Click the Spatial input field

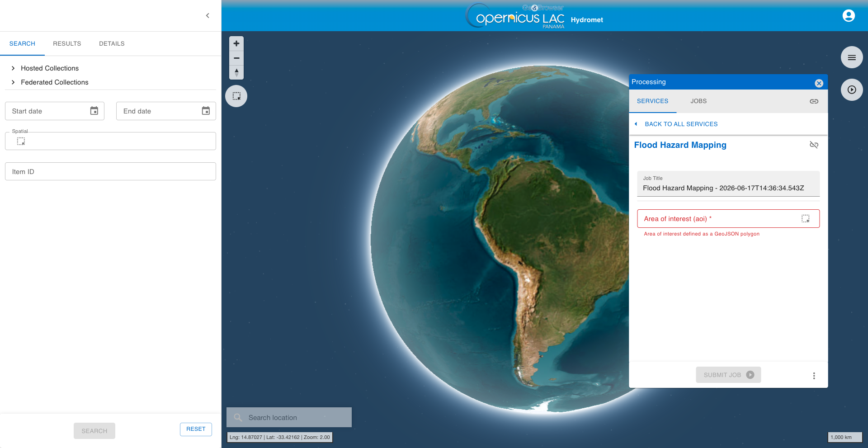[110, 141]
